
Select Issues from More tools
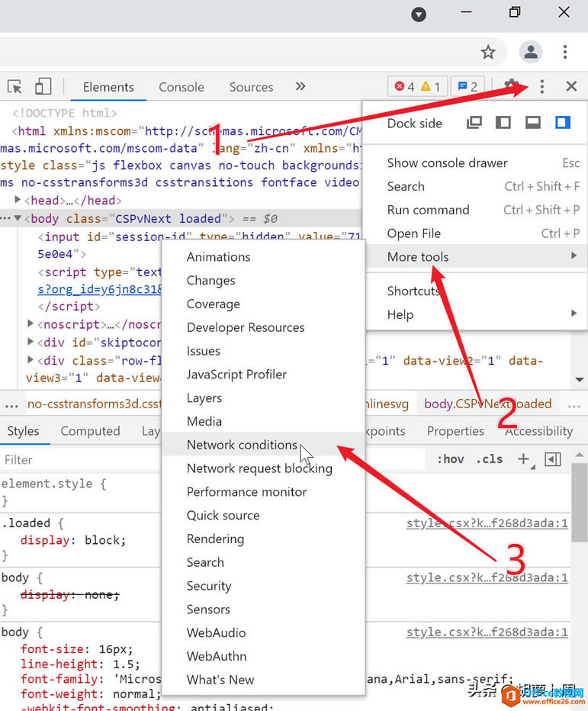pos(263,351)
